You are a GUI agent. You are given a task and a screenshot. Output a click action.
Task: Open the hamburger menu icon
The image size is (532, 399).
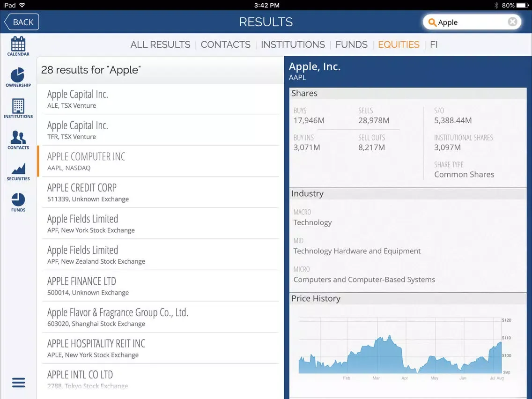tap(18, 382)
